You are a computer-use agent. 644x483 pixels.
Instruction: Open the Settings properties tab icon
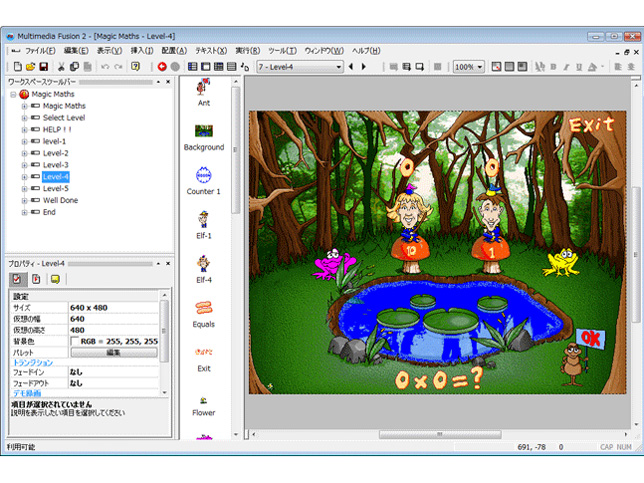click(18, 279)
